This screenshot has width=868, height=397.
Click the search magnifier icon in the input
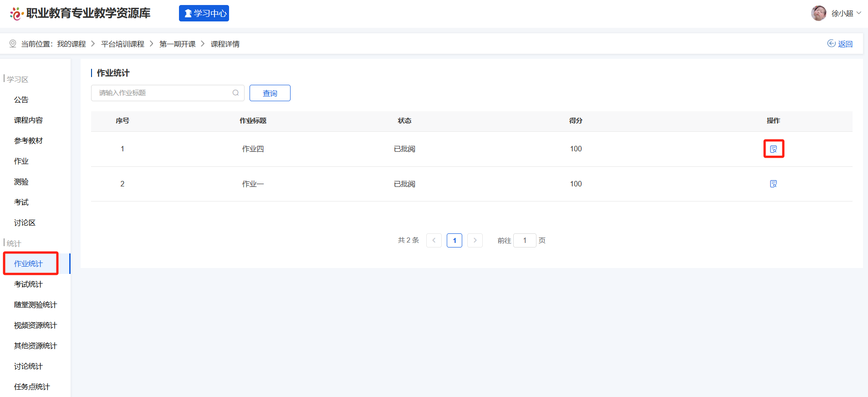pyautogui.click(x=235, y=93)
